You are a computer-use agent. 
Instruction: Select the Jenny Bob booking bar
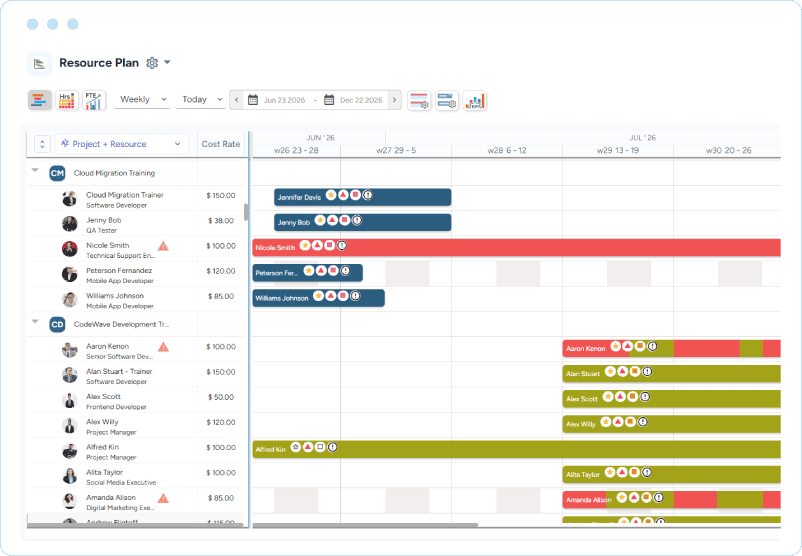point(363,222)
